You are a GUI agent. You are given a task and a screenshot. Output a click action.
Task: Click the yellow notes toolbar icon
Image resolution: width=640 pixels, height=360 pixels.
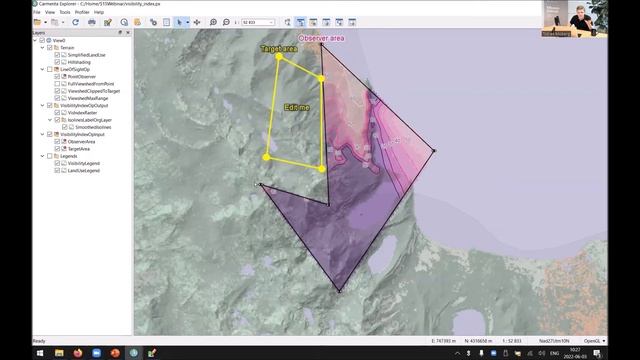point(137,22)
